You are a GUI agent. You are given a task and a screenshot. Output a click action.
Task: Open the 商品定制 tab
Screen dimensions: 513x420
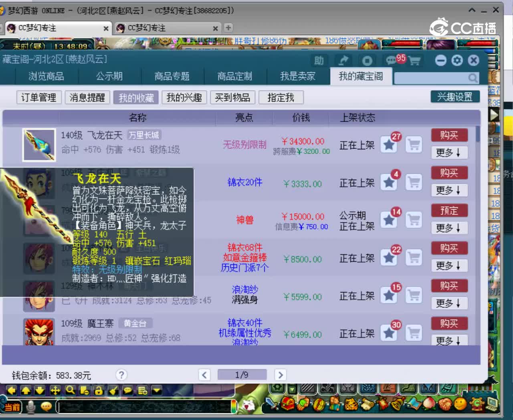pyautogui.click(x=235, y=76)
